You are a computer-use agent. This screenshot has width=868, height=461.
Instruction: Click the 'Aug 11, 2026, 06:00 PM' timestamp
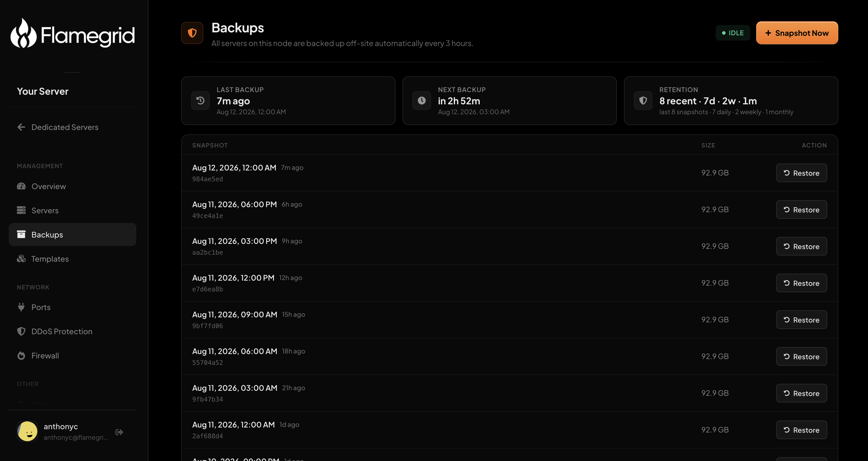234,204
